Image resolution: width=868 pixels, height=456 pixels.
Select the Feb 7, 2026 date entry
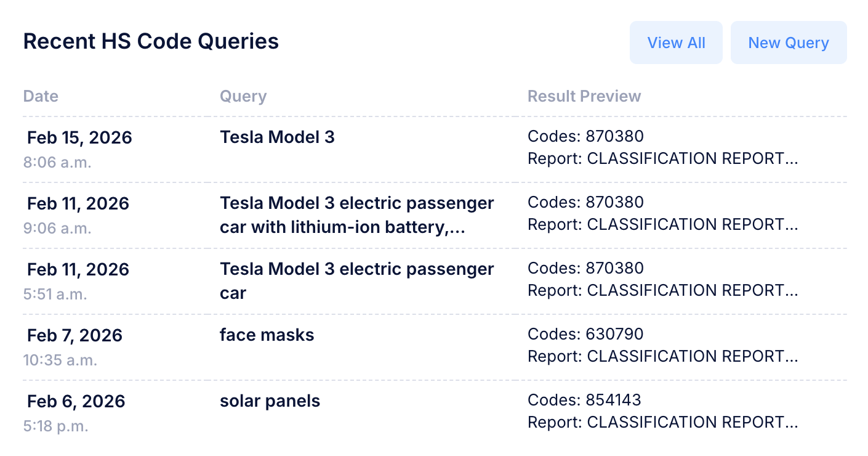tap(74, 335)
